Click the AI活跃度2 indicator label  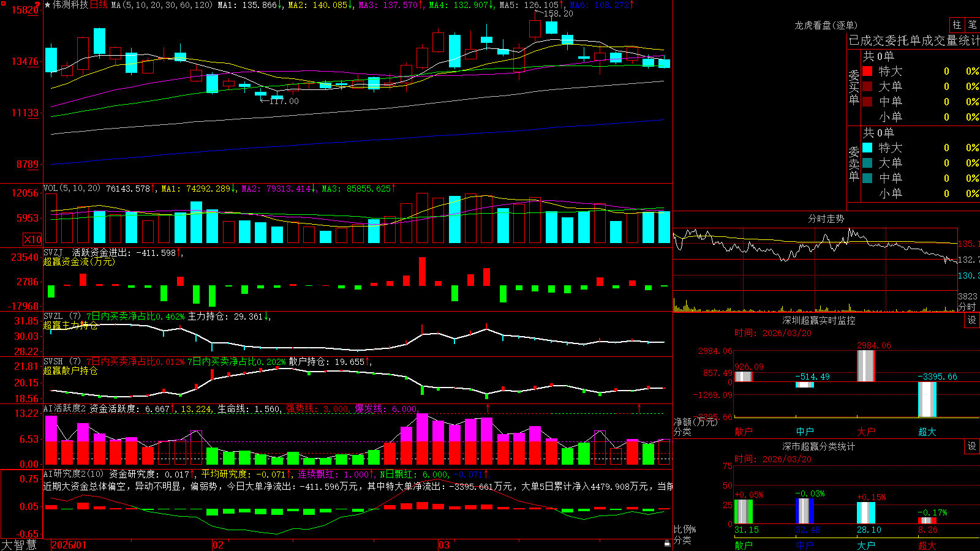65,409
